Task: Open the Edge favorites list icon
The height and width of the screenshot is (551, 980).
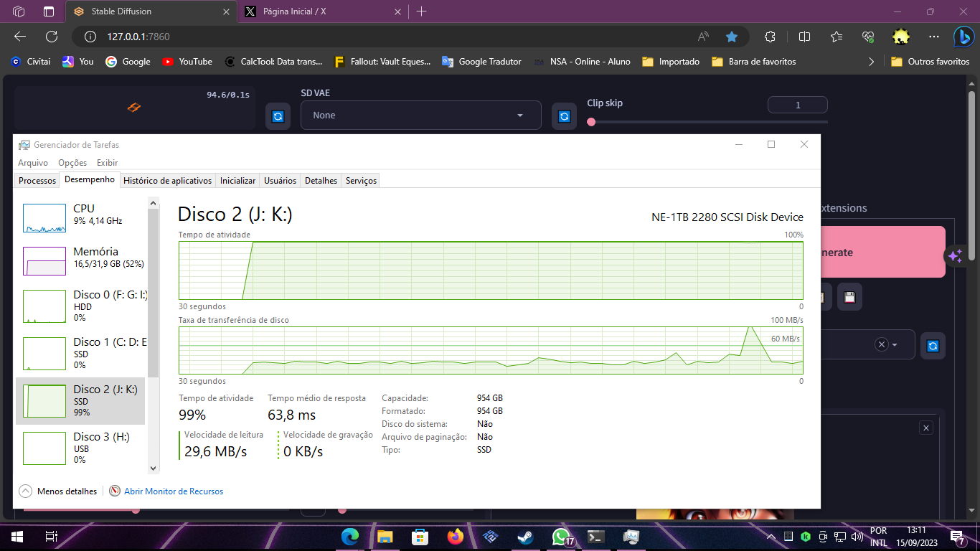Action: click(837, 37)
